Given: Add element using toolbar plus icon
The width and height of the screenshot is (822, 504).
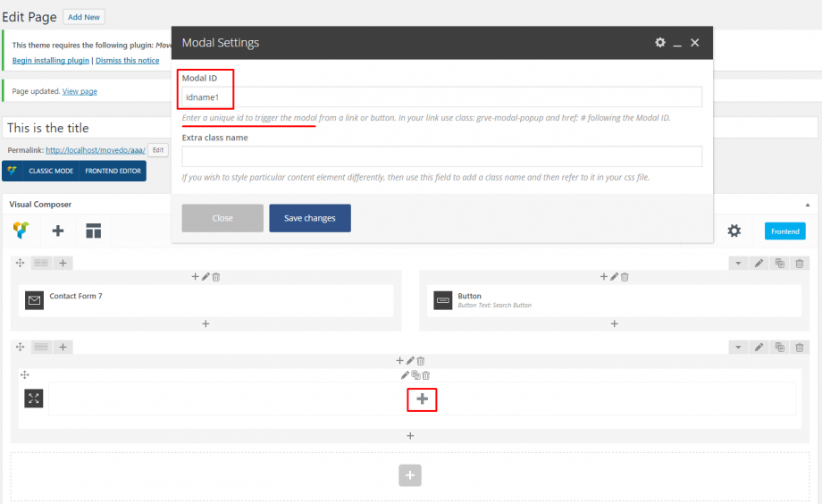Looking at the screenshot, I should [x=58, y=231].
